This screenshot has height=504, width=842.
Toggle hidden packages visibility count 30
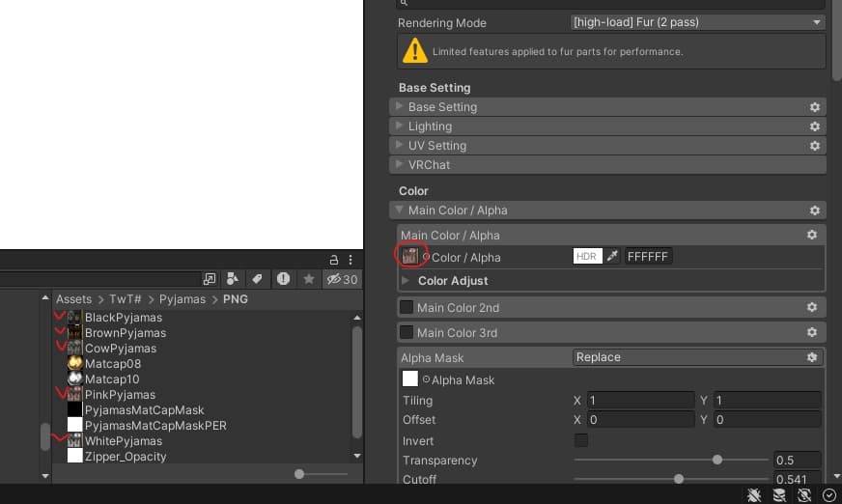(342, 279)
